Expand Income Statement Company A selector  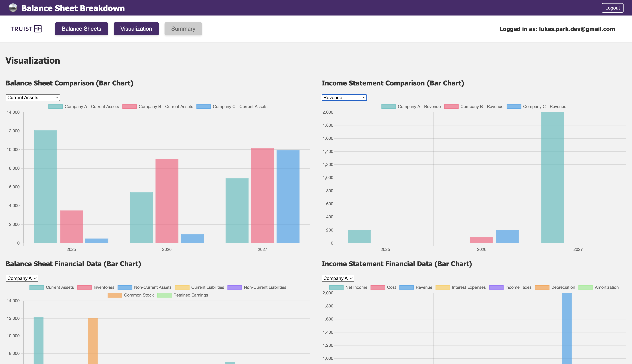coord(338,278)
